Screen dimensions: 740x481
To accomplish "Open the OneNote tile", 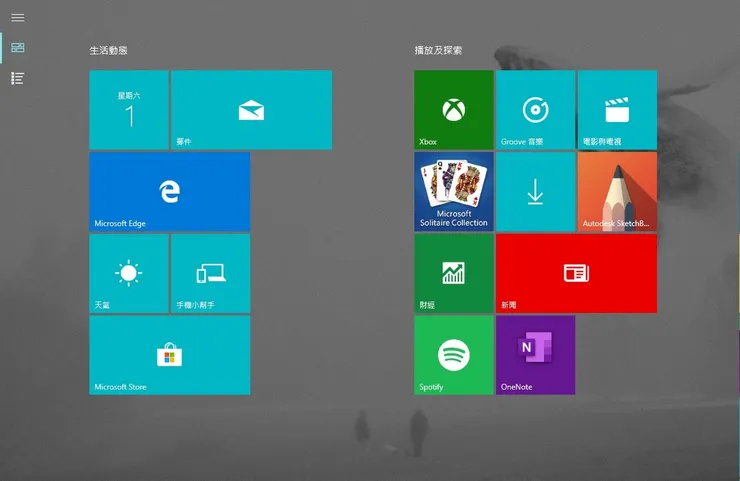I will click(x=536, y=355).
